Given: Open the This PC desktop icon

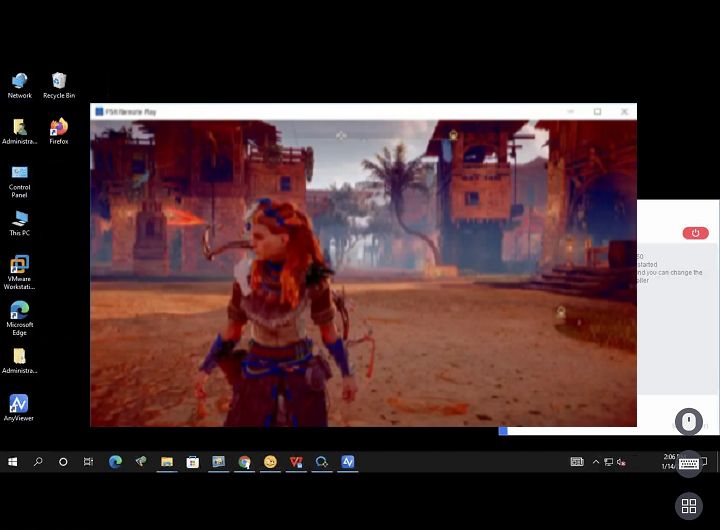Looking at the screenshot, I should click(19, 223).
